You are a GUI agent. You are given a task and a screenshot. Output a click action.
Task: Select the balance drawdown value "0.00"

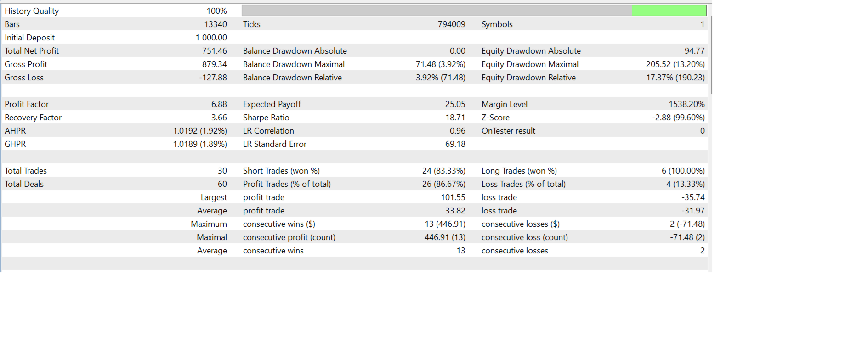(x=457, y=51)
